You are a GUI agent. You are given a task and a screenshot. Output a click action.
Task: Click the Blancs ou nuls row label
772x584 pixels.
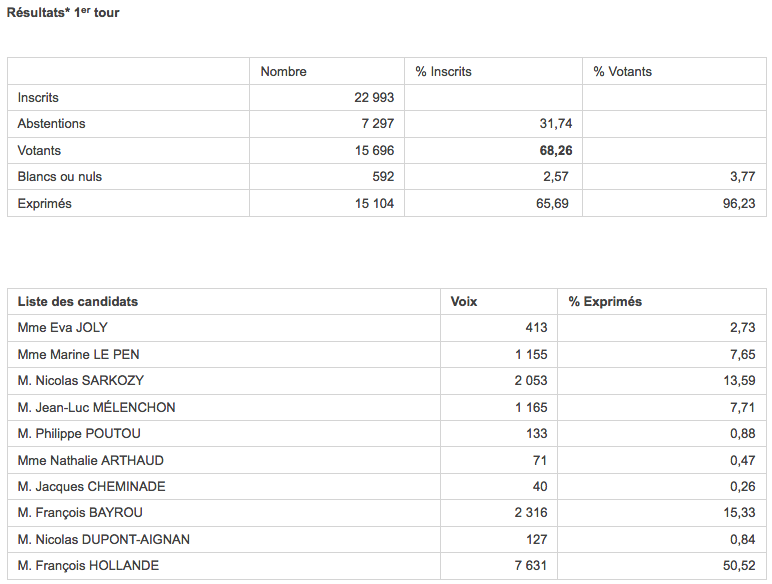click(x=60, y=177)
